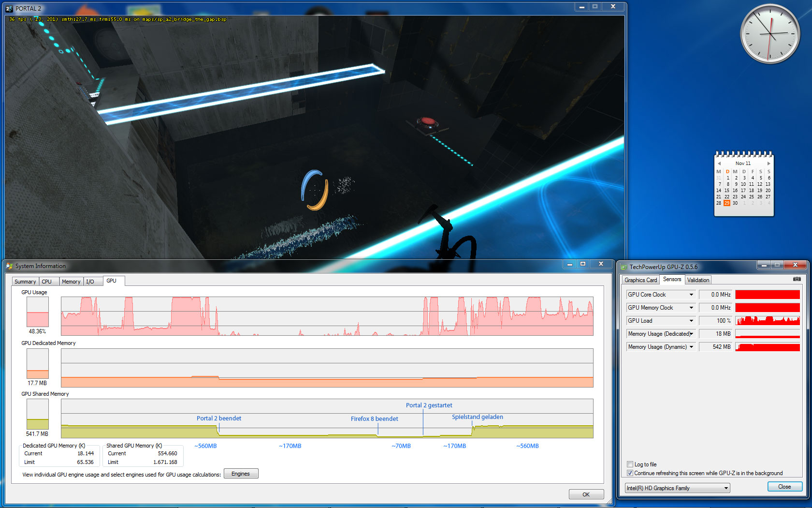
Task: Open the Memory Usage (Dynamic) dropdown
Action: tap(691, 347)
